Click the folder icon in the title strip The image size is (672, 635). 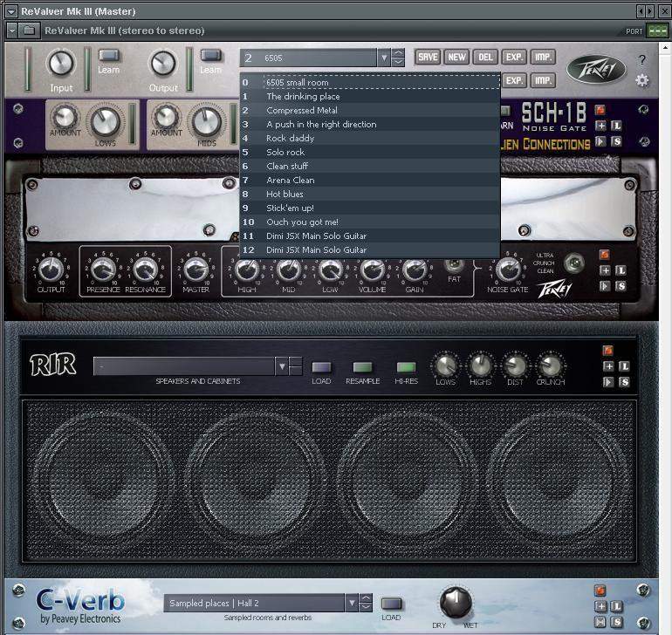pos(29,31)
